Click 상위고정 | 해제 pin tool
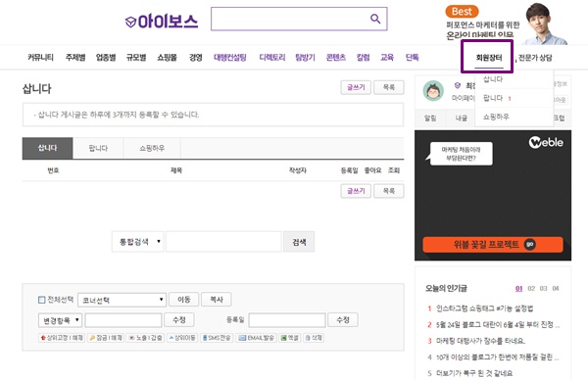 click(x=62, y=338)
